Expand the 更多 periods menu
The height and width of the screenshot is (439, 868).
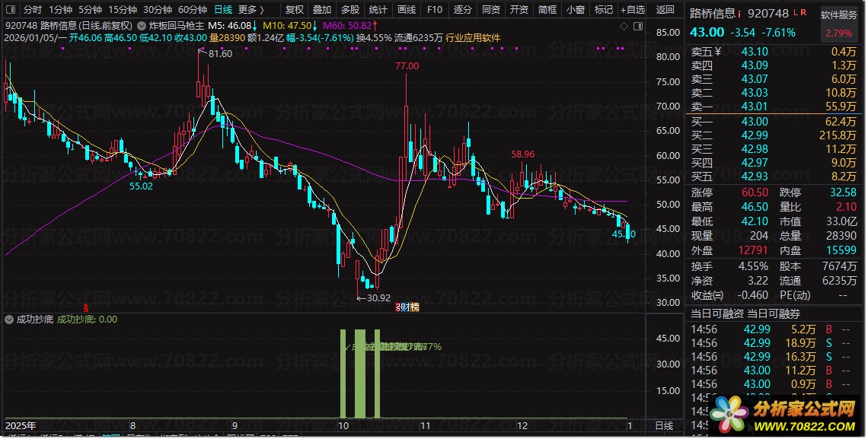(x=251, y=9)
